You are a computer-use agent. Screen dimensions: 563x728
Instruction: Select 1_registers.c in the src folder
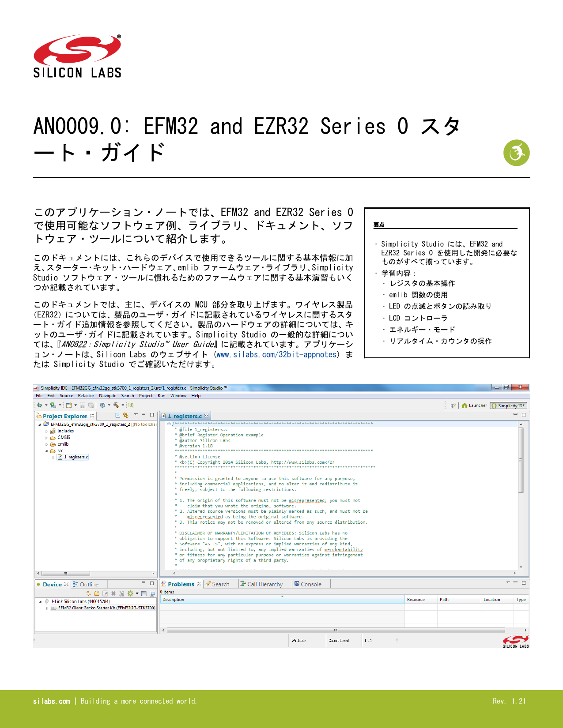[73, 457]
